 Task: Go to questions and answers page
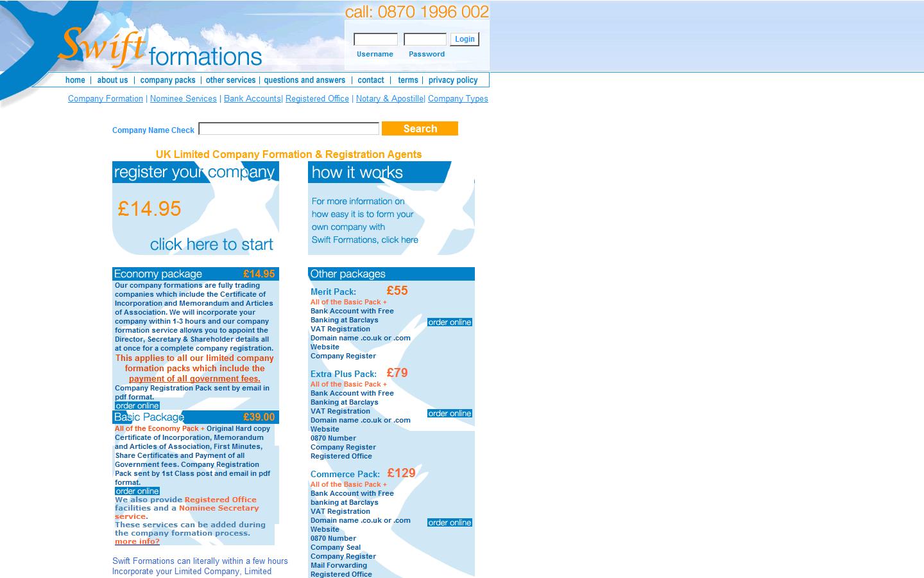click(x=304, y=80)
